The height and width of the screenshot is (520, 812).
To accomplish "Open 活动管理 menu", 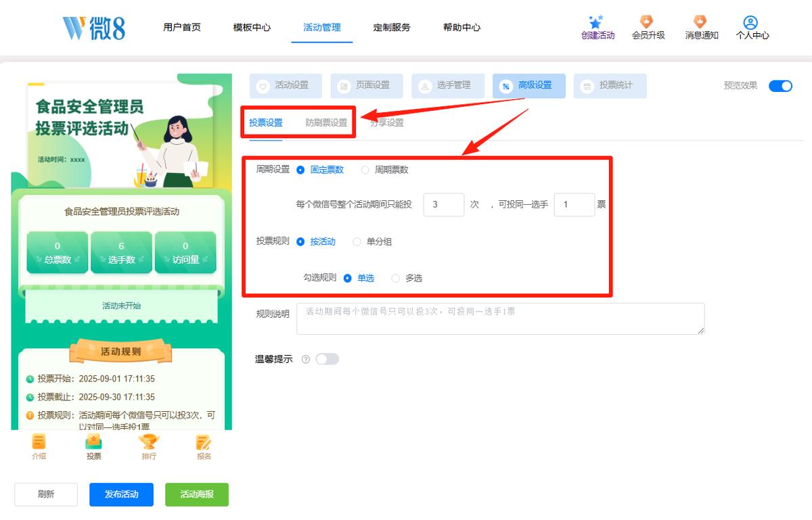I will pyautogui.click(x=322, y=28).
